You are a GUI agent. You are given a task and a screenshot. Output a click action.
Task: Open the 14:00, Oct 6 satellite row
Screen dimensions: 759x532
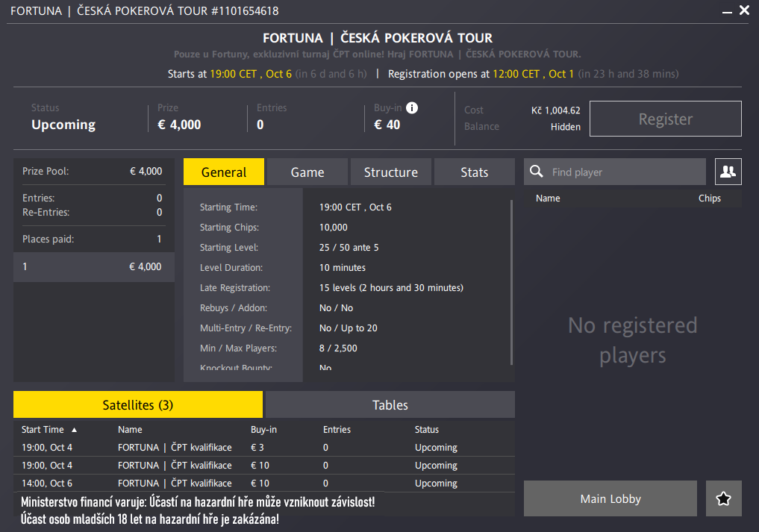264,483
